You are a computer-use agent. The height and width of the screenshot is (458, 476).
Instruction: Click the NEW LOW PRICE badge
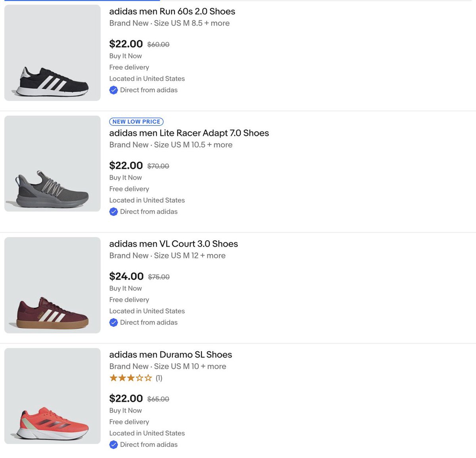click(136, 122)
